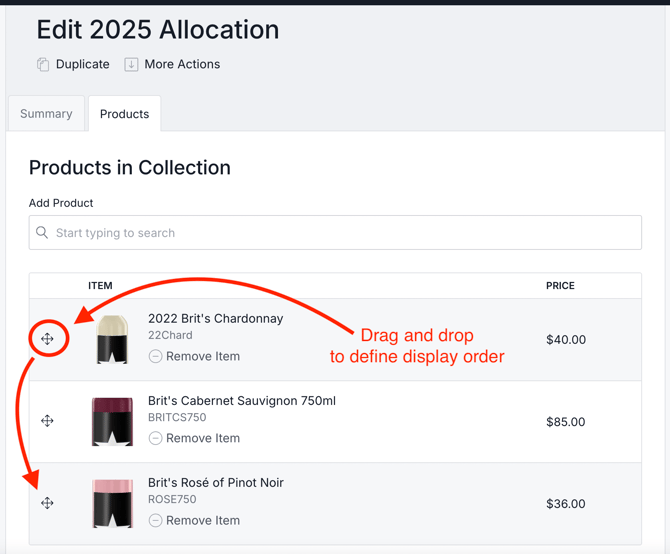The width and height of the screenshot is (670, 554).
Task: Click the minus icon to remove Chardonnay
Action: coord(155,356)
